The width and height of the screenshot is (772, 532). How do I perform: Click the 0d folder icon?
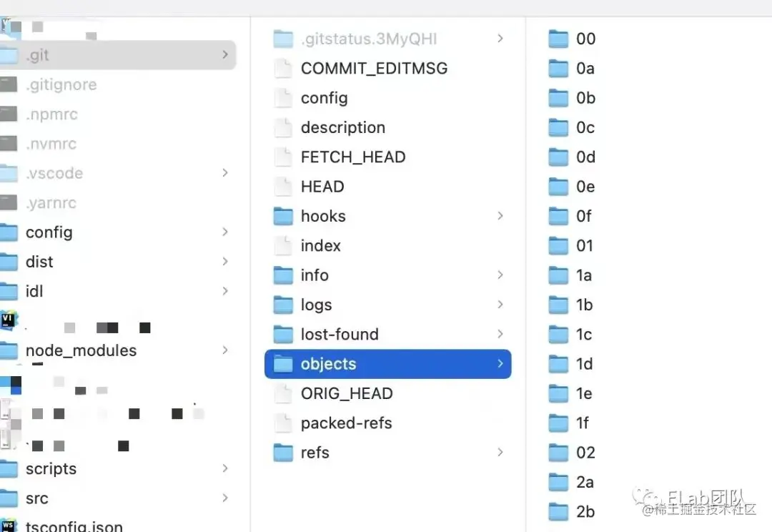(x=558, y=157)
